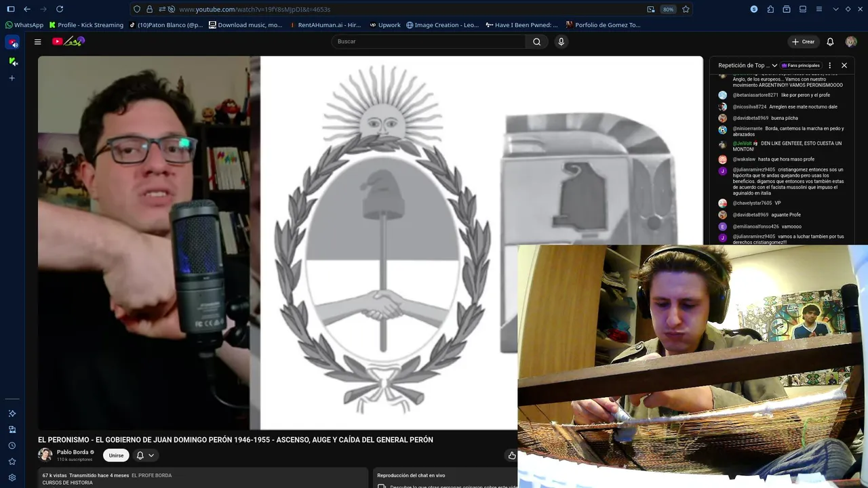The image size is (868, 488).
Task: Click the YouTube search magnifier button
Action: coord(536,41)
